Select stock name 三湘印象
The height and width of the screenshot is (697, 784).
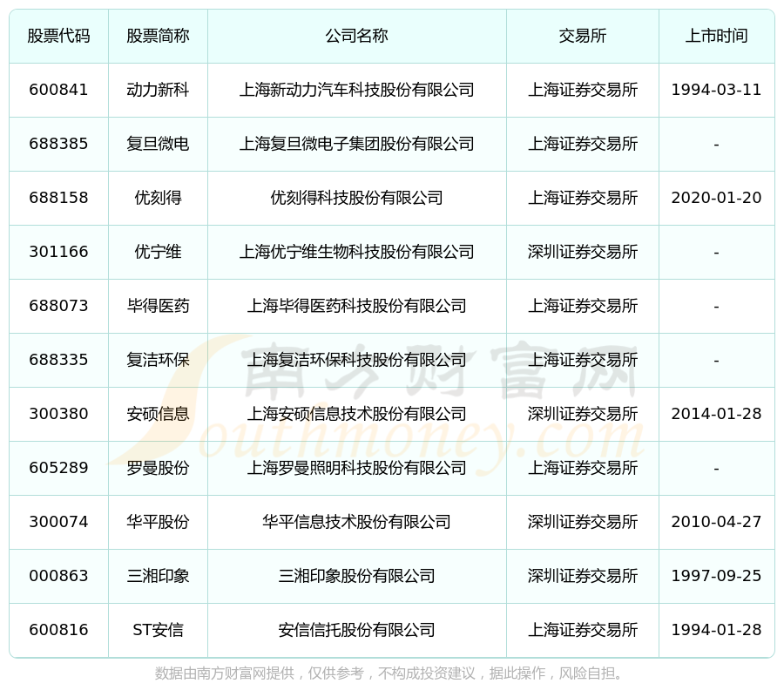coord(158,576)
